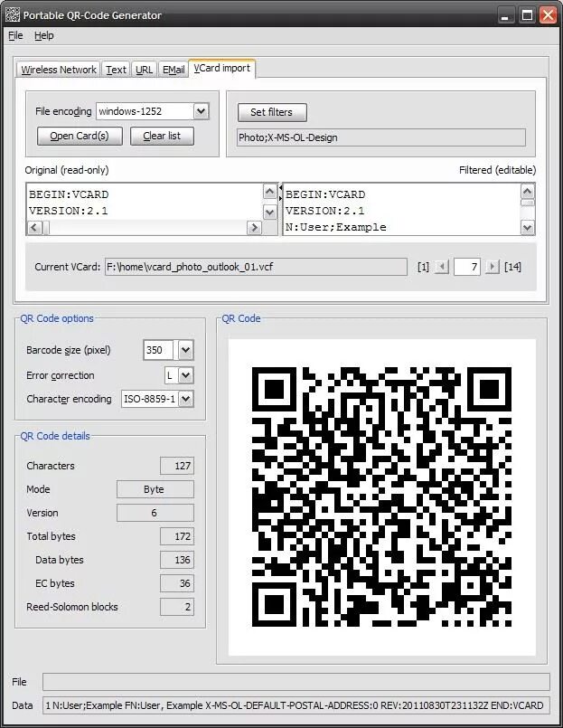
Task: Click the windows-1252 encoding field
Action: 145,111
